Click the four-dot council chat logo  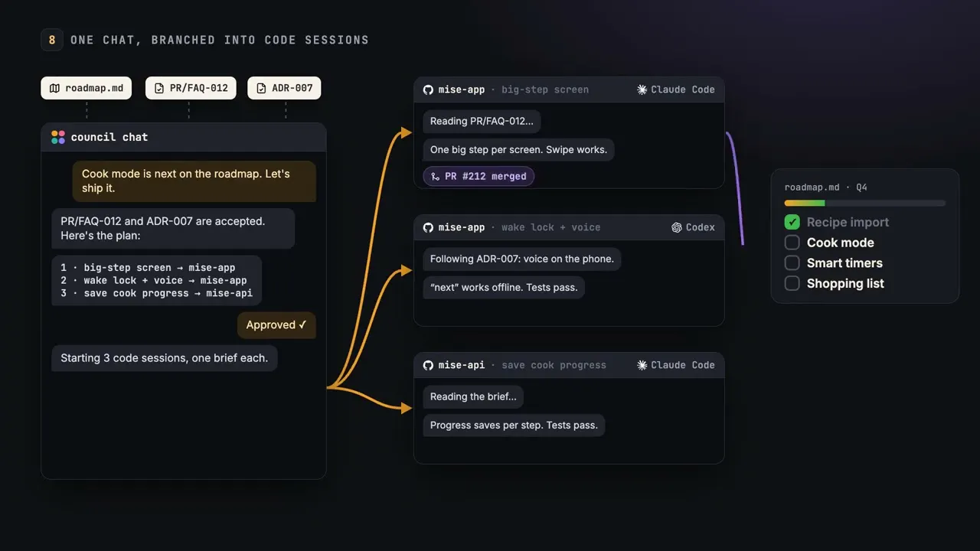[x=58, y=137]
